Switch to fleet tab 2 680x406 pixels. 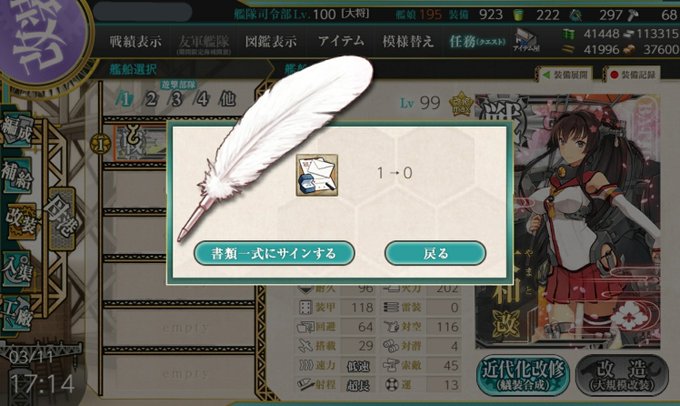(151, 99)
